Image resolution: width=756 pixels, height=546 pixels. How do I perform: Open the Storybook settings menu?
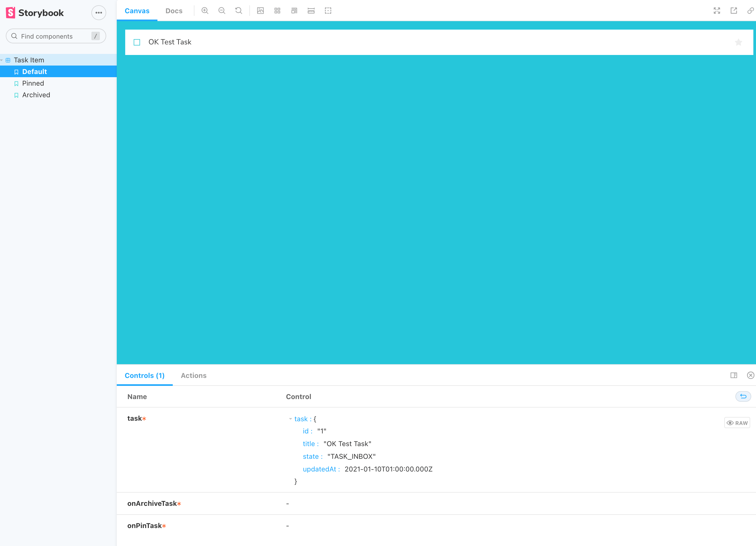point(98,12)
